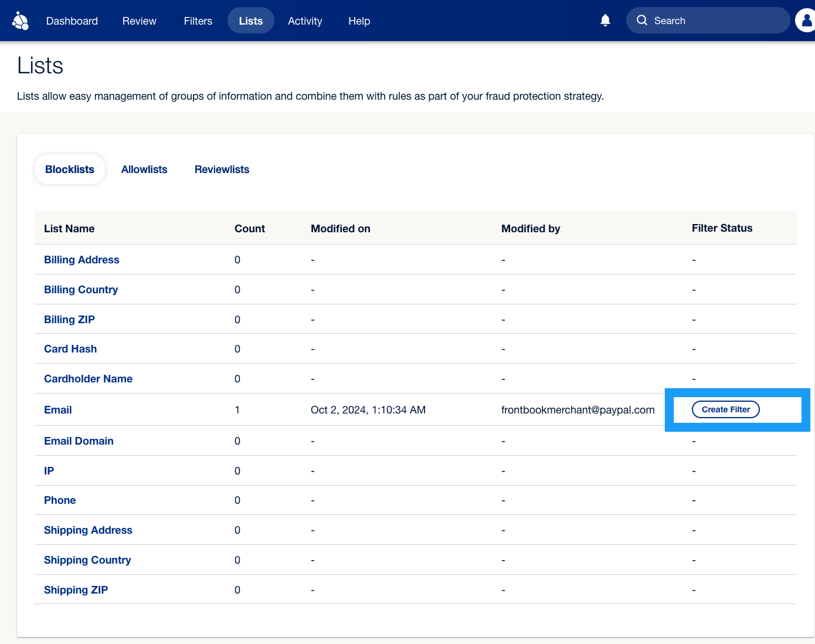The width and height of the screenshot is (815, 644).
Task: Select the Activity navigation item
Action: [305, 21]
